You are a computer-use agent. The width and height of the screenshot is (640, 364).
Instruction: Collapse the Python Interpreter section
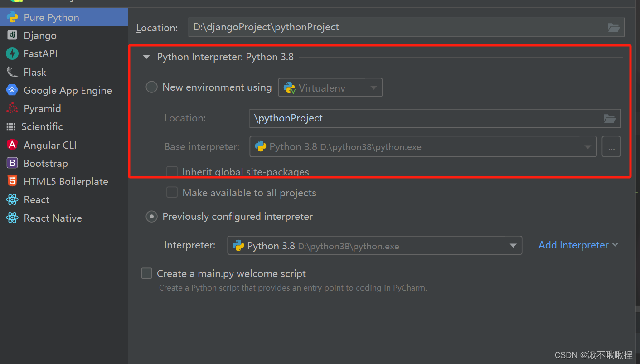click(x=146, y=57)
